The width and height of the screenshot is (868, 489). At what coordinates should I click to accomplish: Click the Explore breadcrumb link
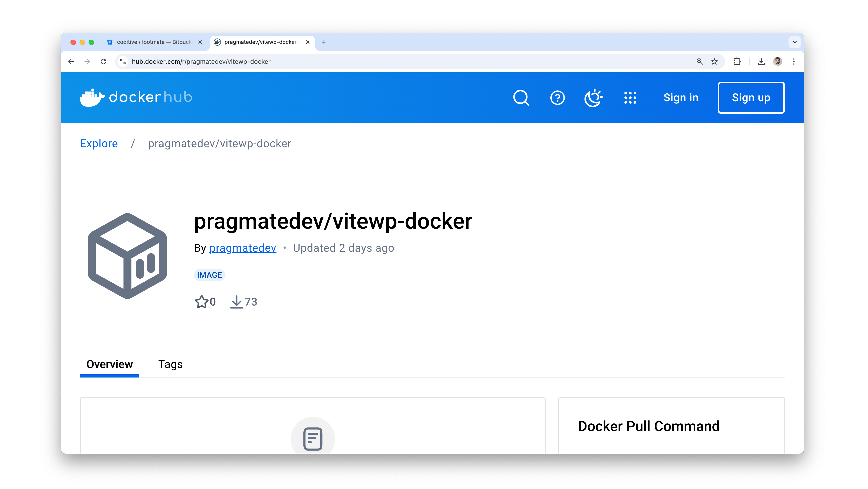(x=99, y=144)
